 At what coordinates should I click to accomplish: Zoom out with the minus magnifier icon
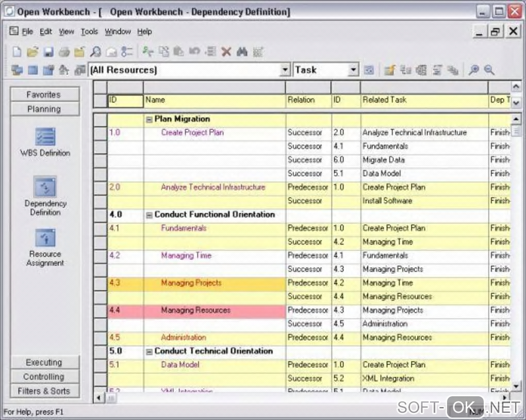[x=489, y=70]
